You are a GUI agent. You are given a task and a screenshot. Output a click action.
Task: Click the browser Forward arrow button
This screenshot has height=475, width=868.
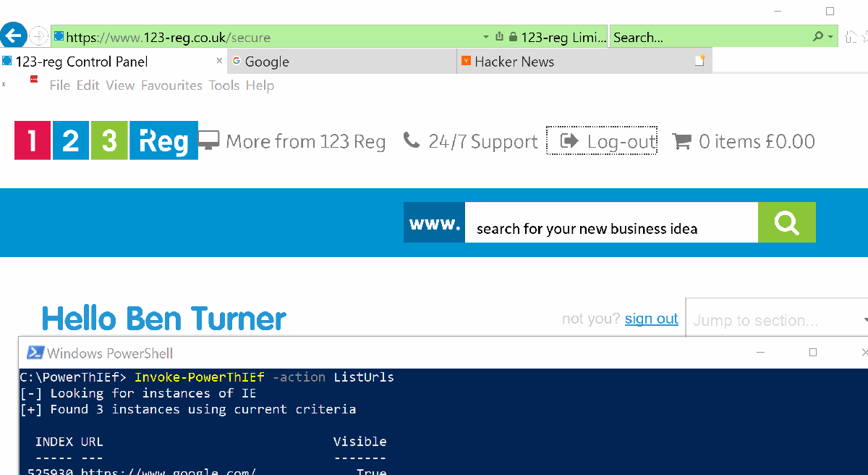point(38,35)
